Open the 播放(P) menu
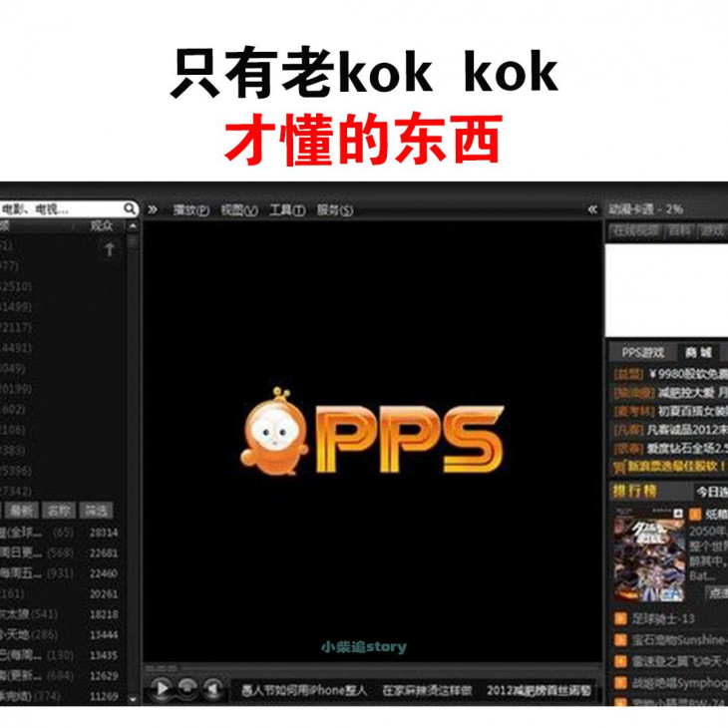This screenshot has width=728, height=728. (x=191, y=210)
